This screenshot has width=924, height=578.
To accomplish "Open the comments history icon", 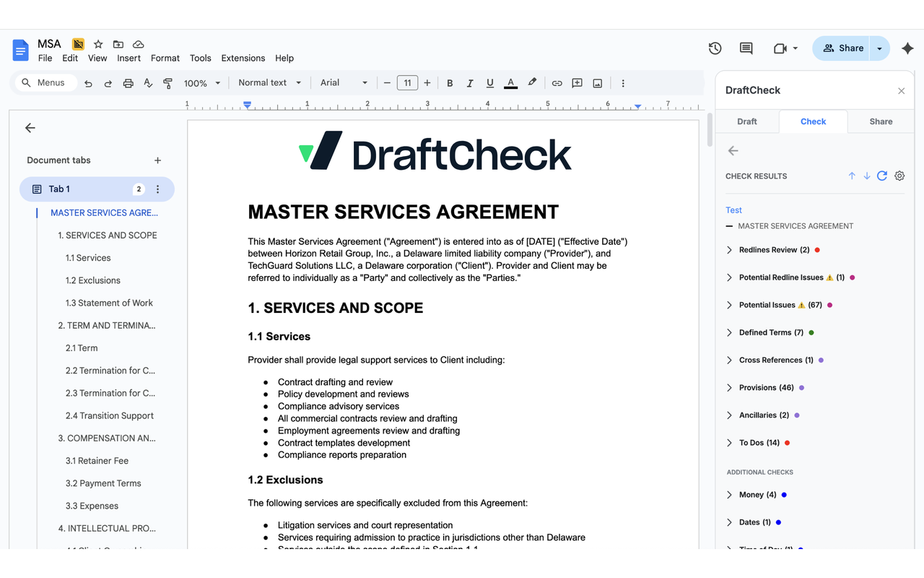I will coord(746,48).
